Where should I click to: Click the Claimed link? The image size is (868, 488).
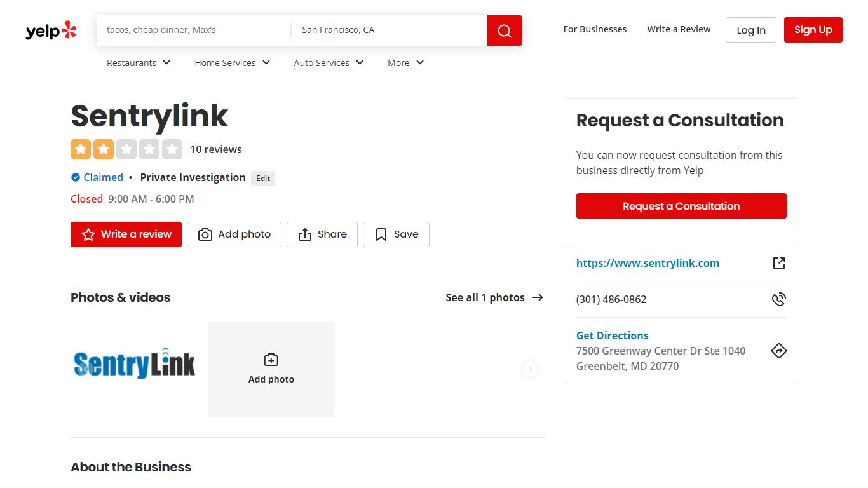[x=103, y=177]
